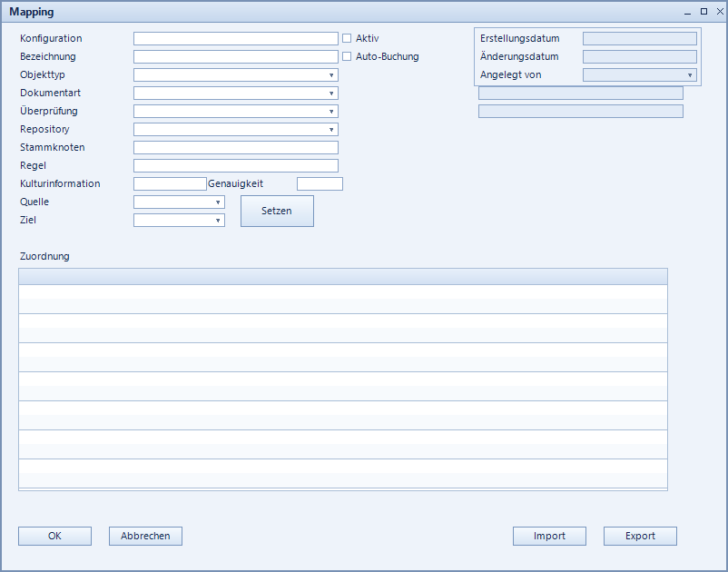This screenshot has width=728, height=572.
Task: Click into the Stammknoten field
Action: pos(236,148)
